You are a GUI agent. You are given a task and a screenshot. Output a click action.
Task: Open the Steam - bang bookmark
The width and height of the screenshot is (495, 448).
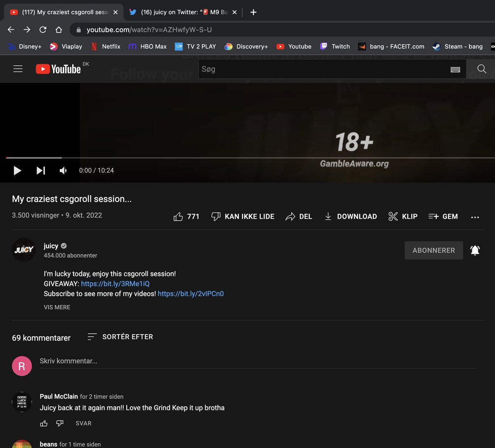457,47
